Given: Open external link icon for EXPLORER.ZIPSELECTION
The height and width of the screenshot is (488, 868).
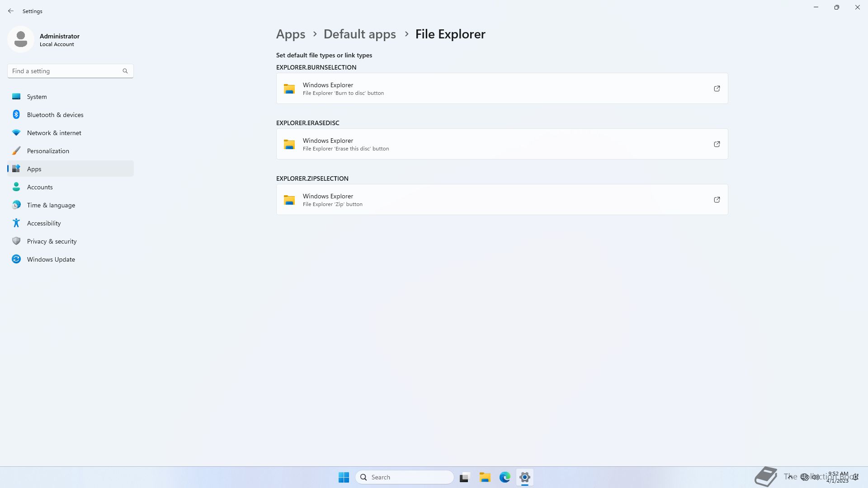Looking at the screenshot, I should click(x=717, y=200).
